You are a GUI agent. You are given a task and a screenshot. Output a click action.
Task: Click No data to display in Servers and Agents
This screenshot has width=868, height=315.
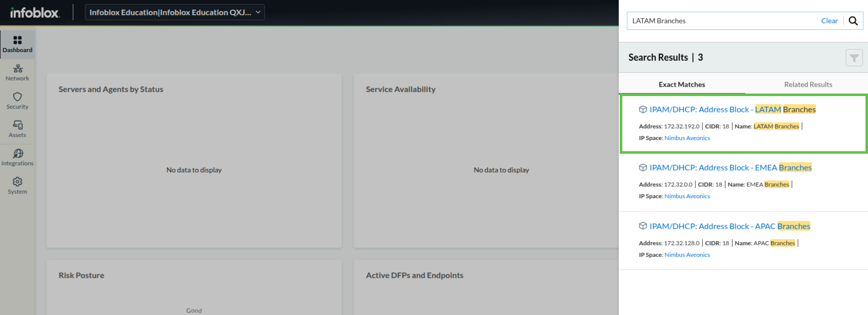194,170
